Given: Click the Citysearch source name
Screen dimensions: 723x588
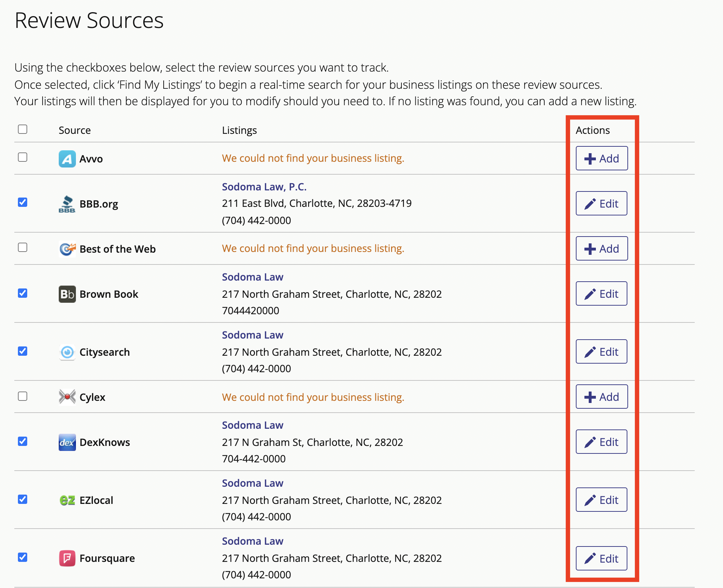Looking at the screenshot, I should [x=105, y=352].
